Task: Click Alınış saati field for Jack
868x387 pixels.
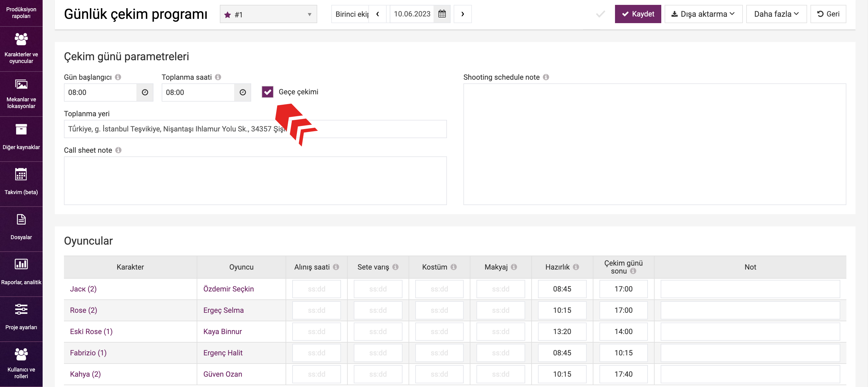Action: point(316,289)
